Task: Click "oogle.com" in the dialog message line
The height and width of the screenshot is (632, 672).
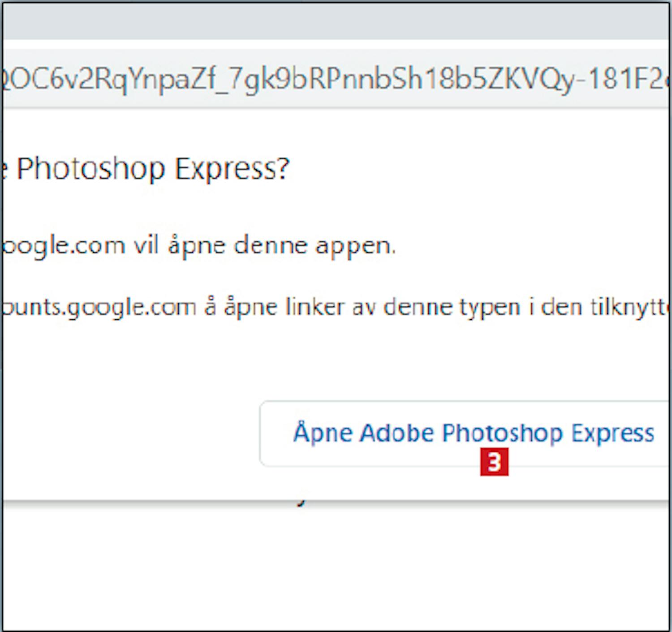Action: [63, 245]
